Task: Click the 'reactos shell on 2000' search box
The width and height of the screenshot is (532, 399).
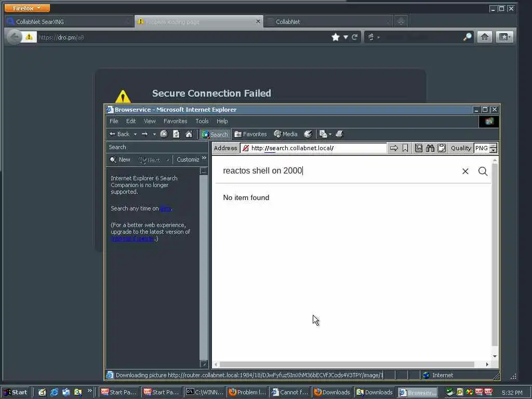Action: 339,170
